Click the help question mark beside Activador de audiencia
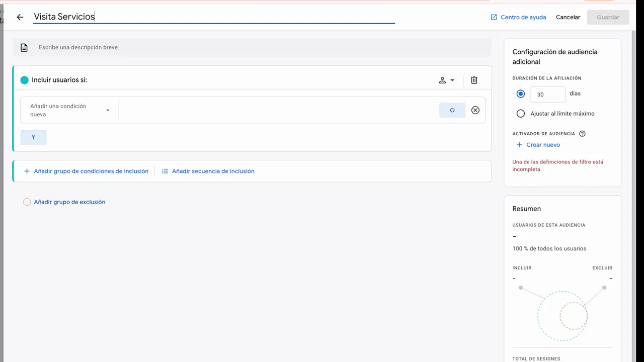This screenshot has width=644, height=362. click(x=583, y=134)
